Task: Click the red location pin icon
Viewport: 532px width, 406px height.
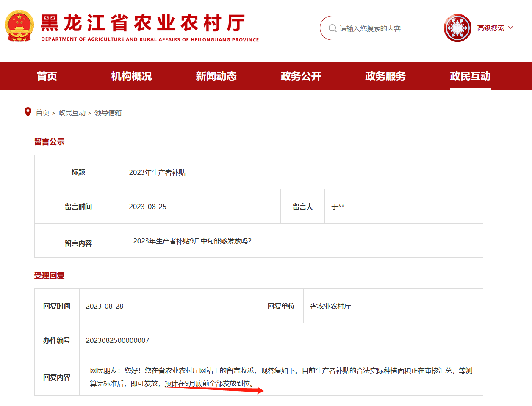Action: pyautogui.click(x=28, y=112)
